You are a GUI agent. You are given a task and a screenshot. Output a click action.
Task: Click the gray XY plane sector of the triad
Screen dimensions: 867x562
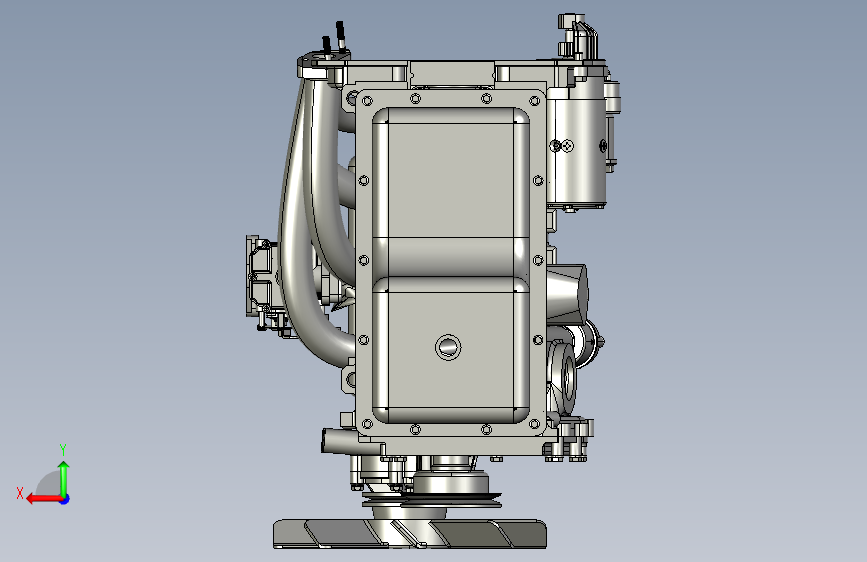coord(50,485)
